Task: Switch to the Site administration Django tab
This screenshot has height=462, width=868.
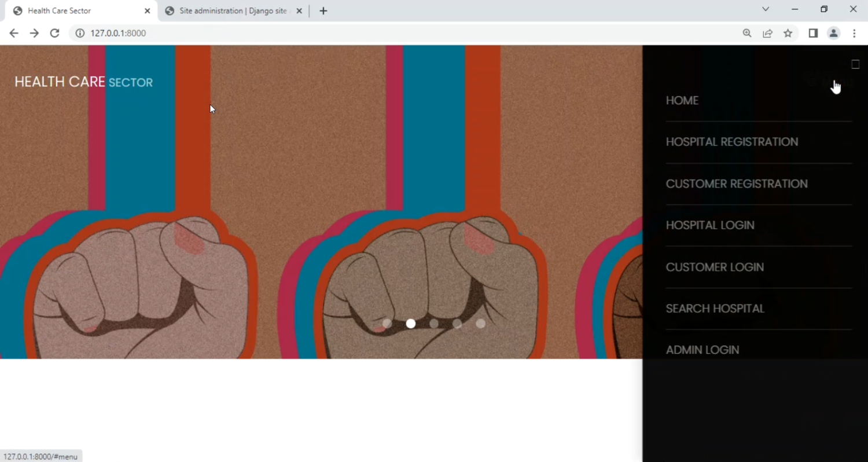Action: 233,11
